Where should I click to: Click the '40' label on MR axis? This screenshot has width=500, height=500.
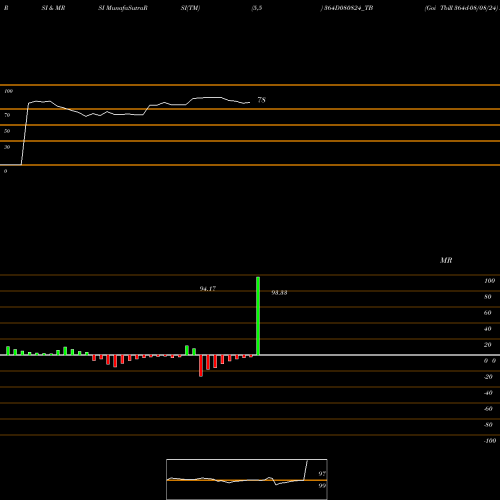[488, 329]
